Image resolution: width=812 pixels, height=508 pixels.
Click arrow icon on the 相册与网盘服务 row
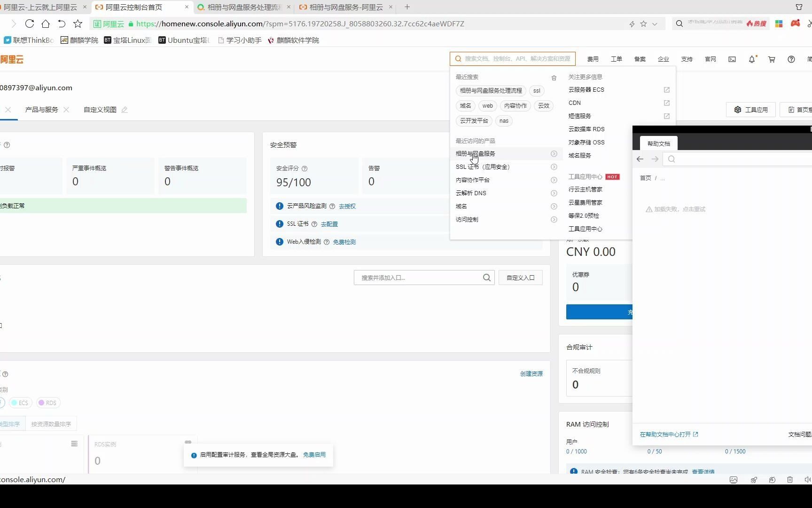(554, 154)
